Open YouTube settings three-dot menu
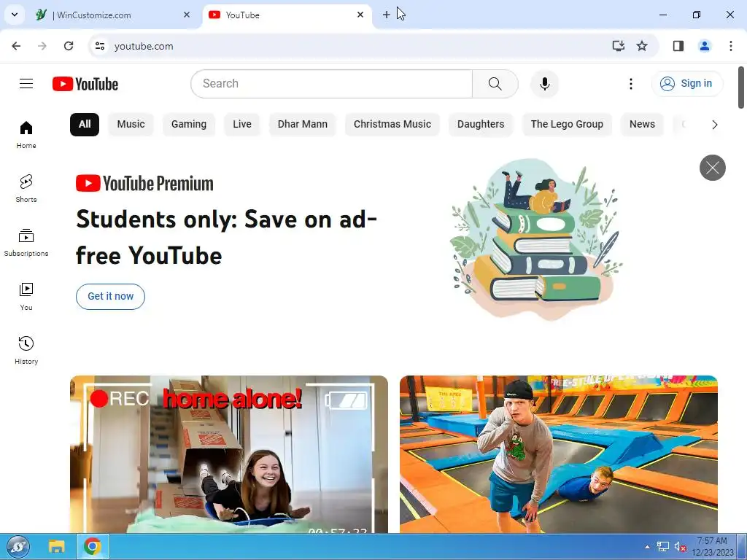Image resolution: width=747 pixels, height=560 pixels. coord(631,84)
